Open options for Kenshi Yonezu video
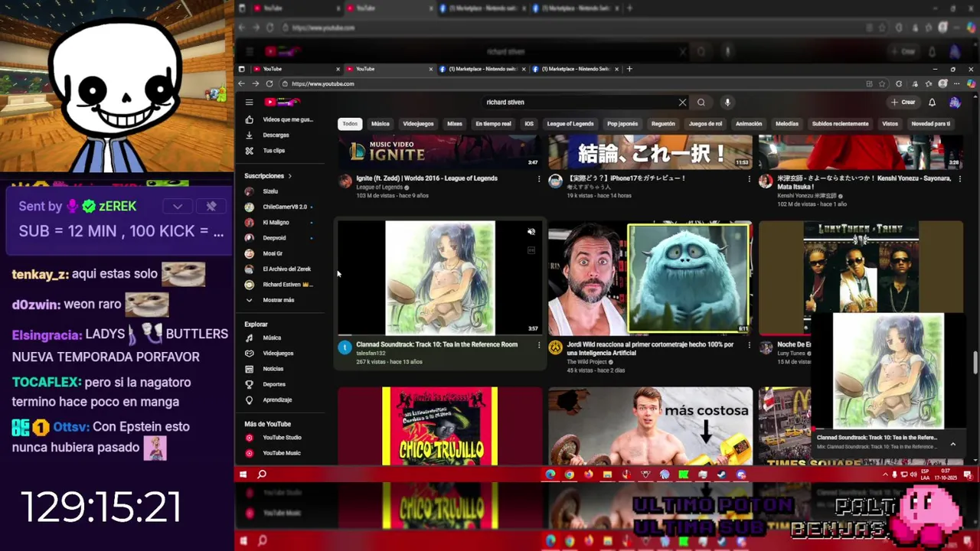Viewport: 980px width, 551px height. [x=960, y=179]
